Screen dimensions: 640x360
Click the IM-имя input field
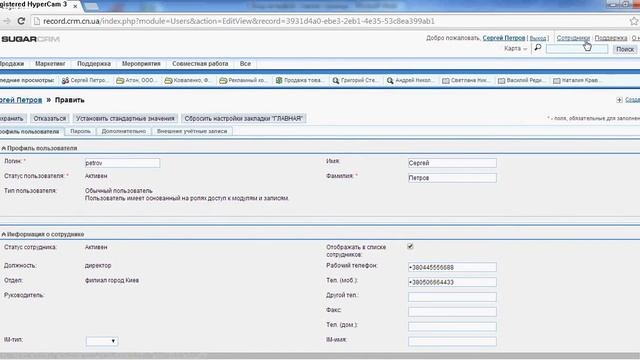[452, 341]
